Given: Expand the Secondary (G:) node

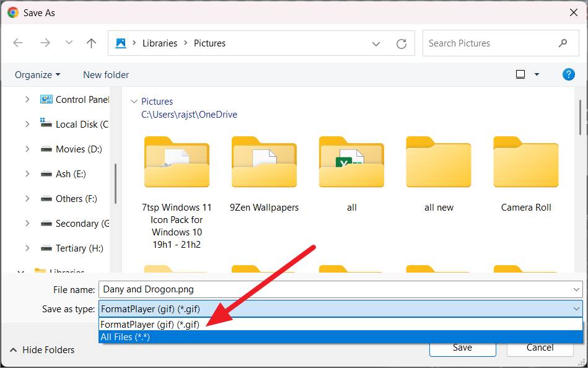Looking at the screenshot, I should [27, 223].
